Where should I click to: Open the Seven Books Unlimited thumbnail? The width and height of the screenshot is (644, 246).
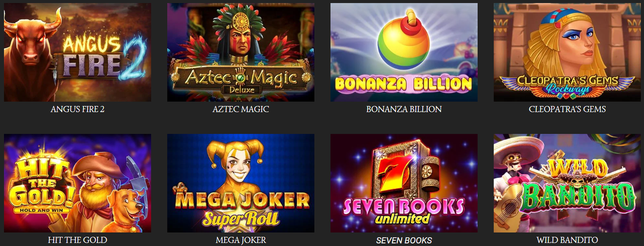[x=404, y=183]
